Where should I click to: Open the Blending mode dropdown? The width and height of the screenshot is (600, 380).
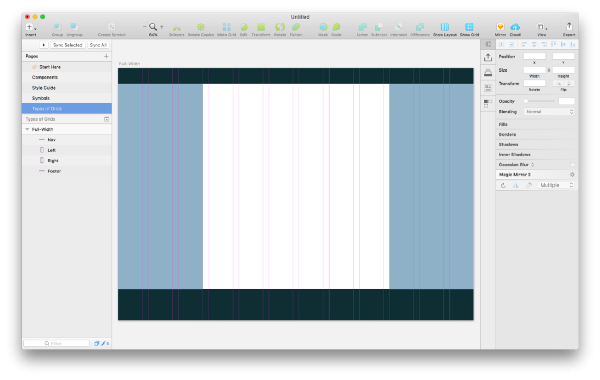click(x=549, y=112)
